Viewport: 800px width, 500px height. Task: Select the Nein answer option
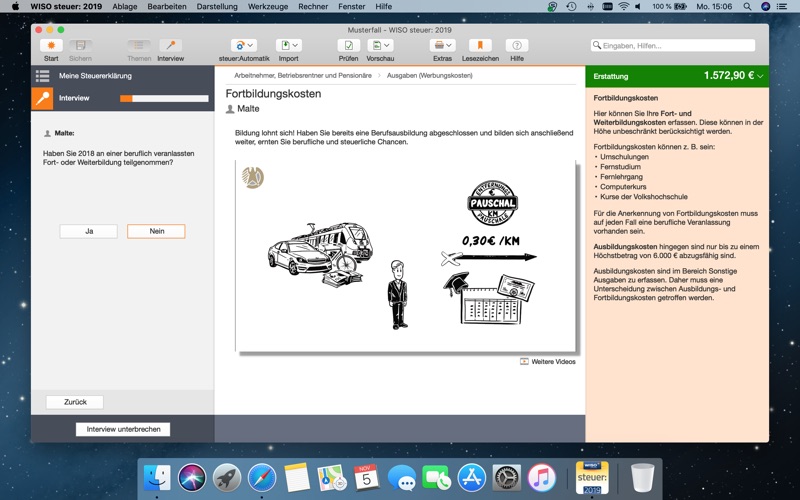[156, 231]
